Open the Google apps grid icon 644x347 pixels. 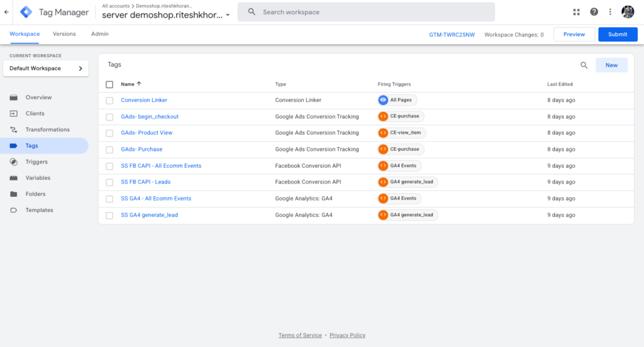click(577, 12)
